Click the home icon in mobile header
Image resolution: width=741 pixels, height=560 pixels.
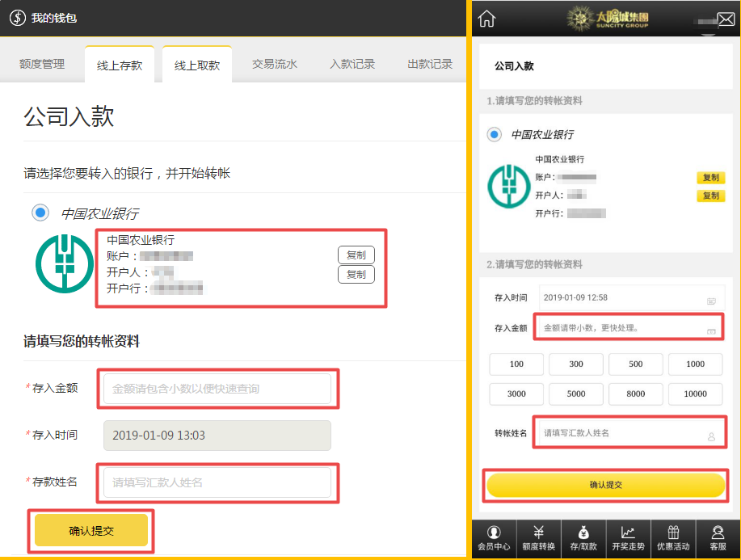pyautogui.click(x=487, y=19)
